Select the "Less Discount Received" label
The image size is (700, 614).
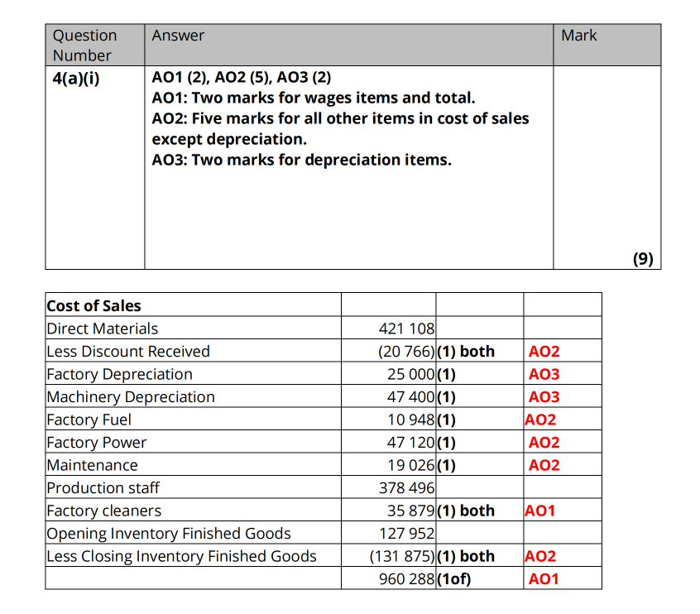tap(128, 351)
